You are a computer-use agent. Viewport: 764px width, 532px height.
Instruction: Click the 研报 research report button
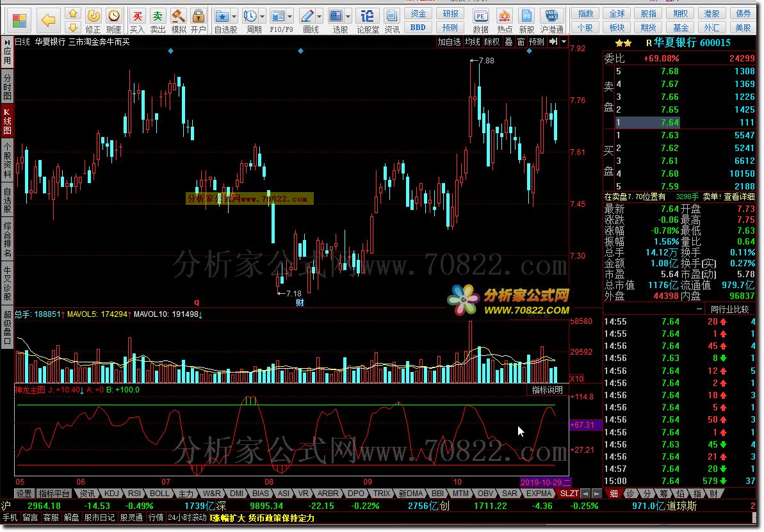[x=450, y=13]
